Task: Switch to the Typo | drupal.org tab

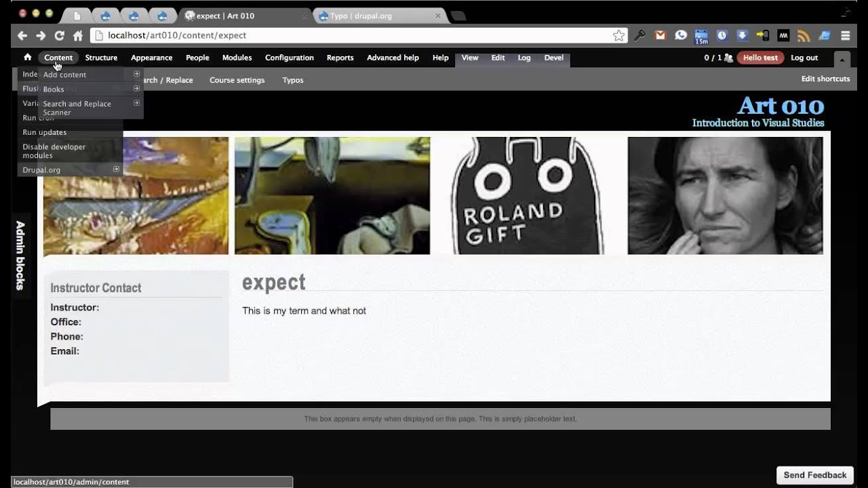Action: click(380, 16)
